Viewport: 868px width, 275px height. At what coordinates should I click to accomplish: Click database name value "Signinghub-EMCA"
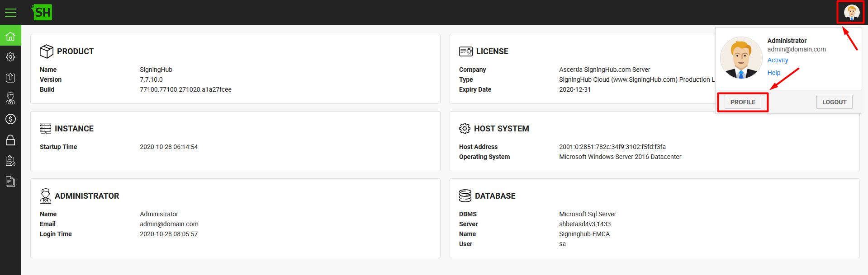584,234
